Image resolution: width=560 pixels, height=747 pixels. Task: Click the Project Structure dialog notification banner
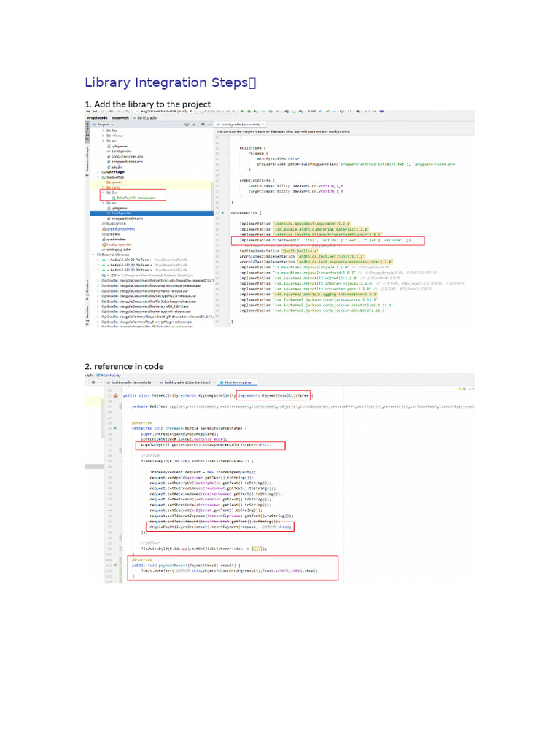click(x=344, y=131)
